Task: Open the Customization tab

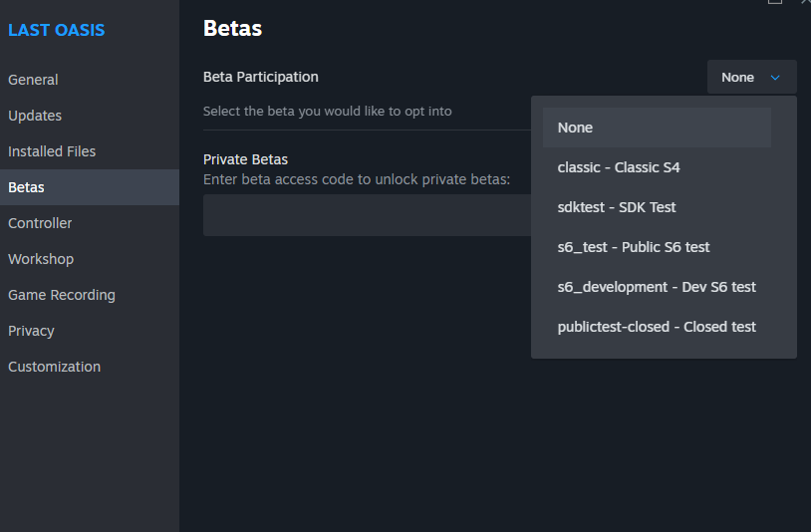Action: pos(90,367)
